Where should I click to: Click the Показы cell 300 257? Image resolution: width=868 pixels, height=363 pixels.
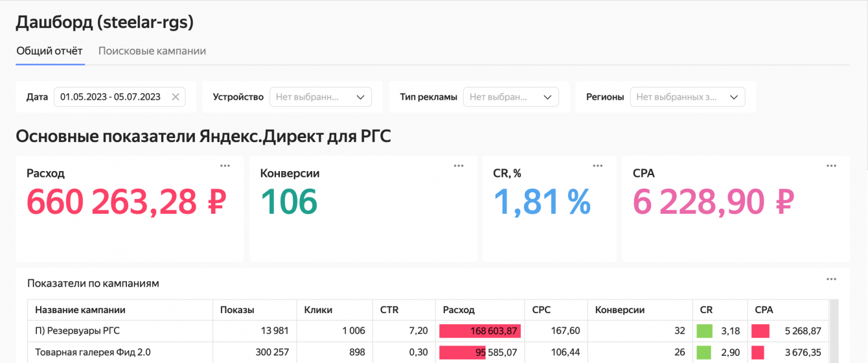[x=273, y=352]
